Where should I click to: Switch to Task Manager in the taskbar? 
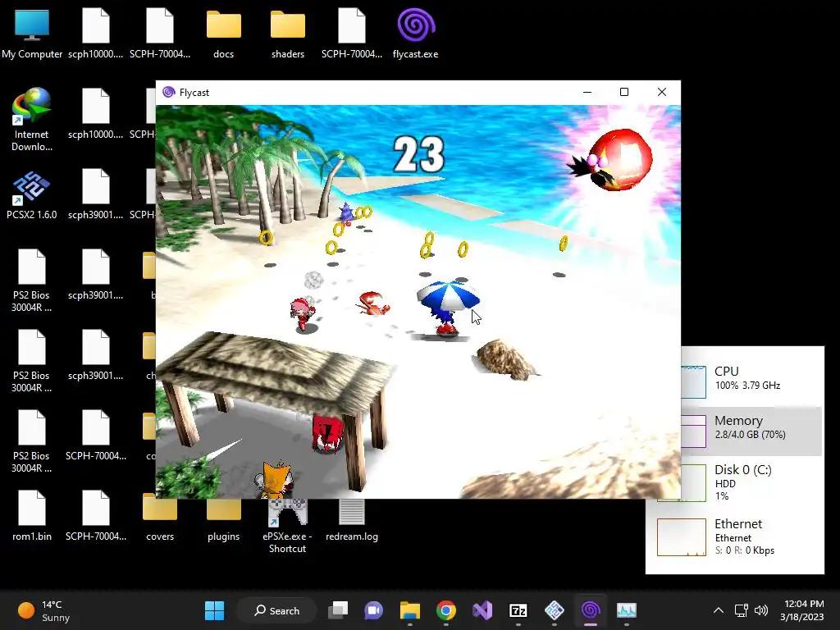tap(626, 610)
